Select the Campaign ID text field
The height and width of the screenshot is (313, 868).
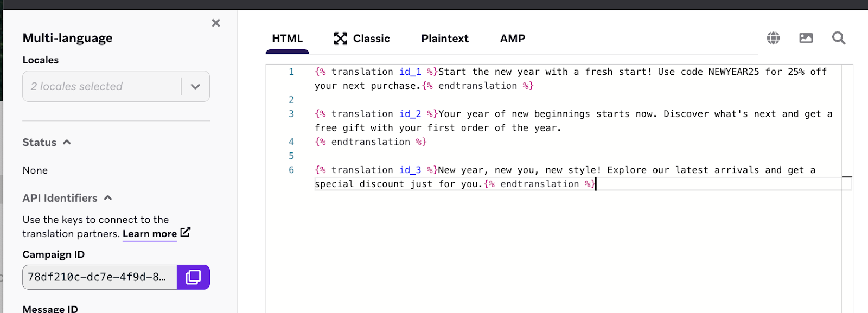point(98,277)
